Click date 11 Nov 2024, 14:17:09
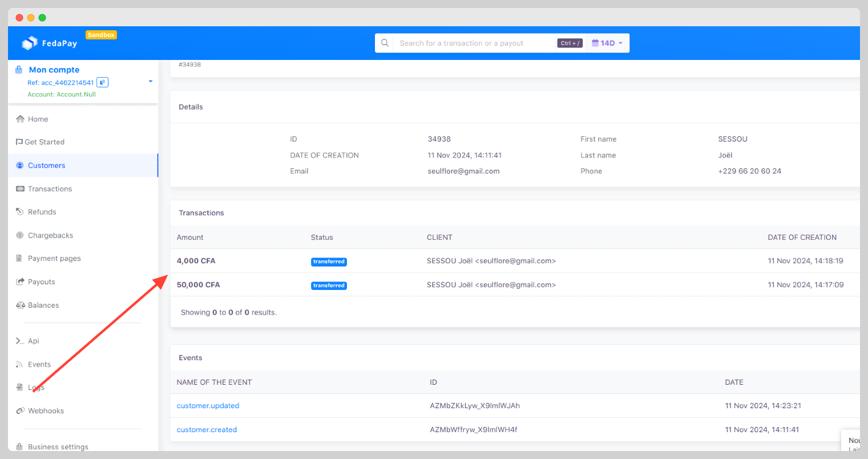Image resolution: width=868 pixels, height=459 pixels. point(805,285)
